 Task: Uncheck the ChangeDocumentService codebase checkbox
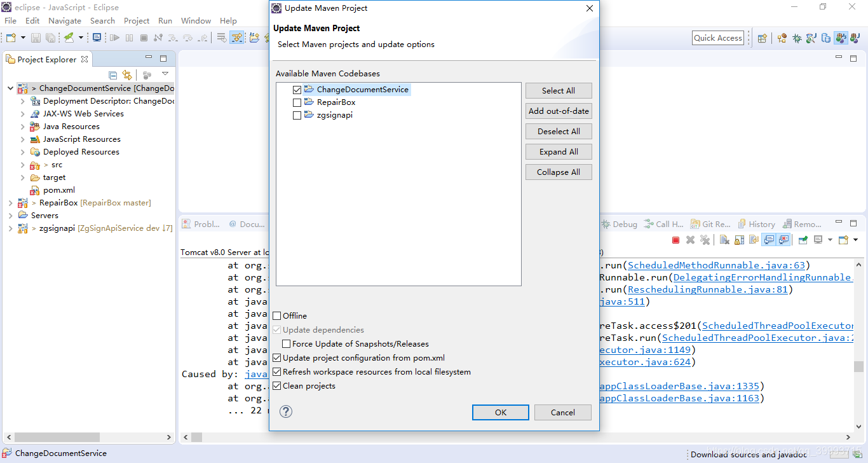[297, 90]
